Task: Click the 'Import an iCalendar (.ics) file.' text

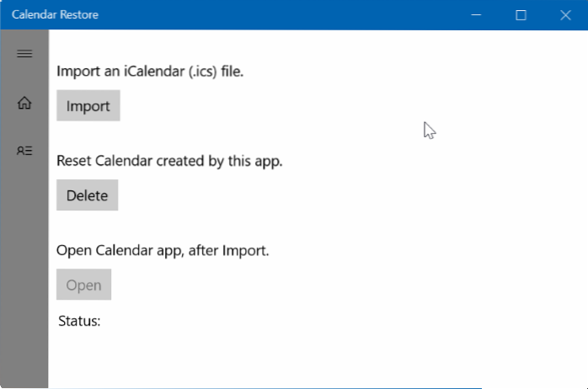Action: (150, 72)
